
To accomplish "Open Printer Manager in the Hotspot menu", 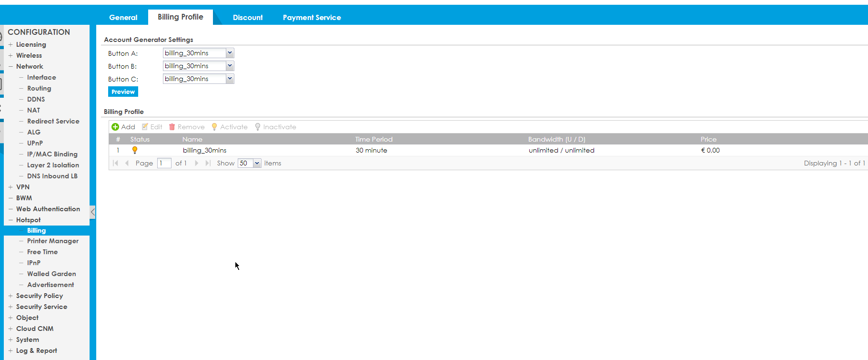I will [52, 241].
